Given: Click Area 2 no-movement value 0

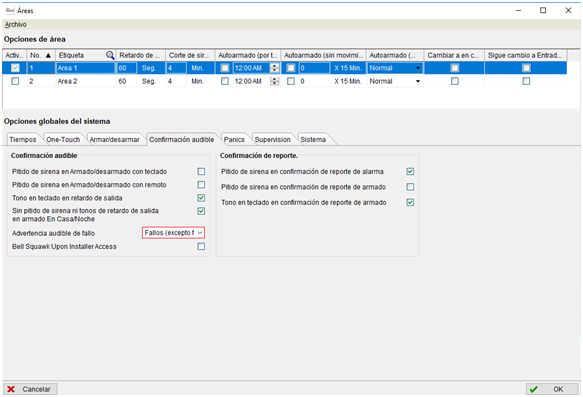Looking at the screenshot, I should (x=314, y=81).
